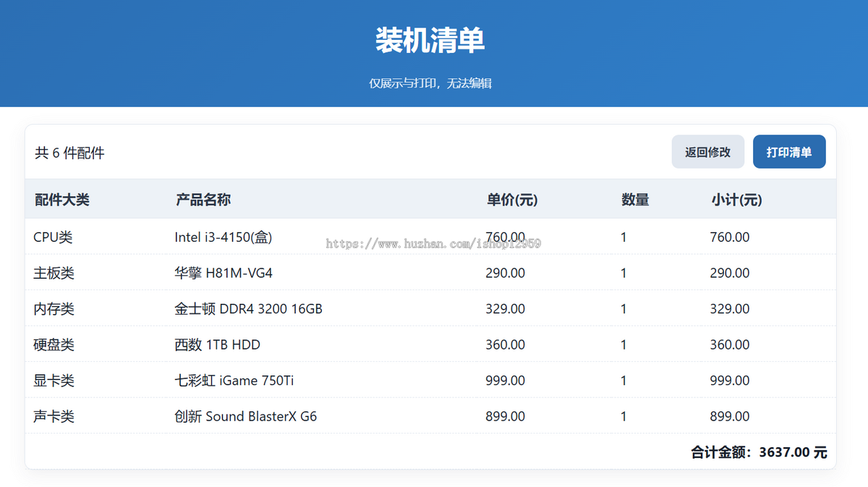Viewport: 868px width, 487px height.
Task: Select the 装机清单 page title
Action: (x=430, y=41)
